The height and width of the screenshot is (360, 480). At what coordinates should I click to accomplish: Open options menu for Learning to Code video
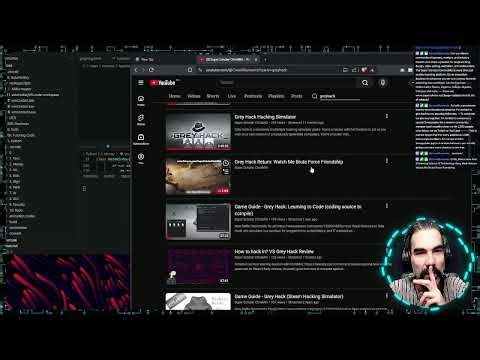point(387,206)
